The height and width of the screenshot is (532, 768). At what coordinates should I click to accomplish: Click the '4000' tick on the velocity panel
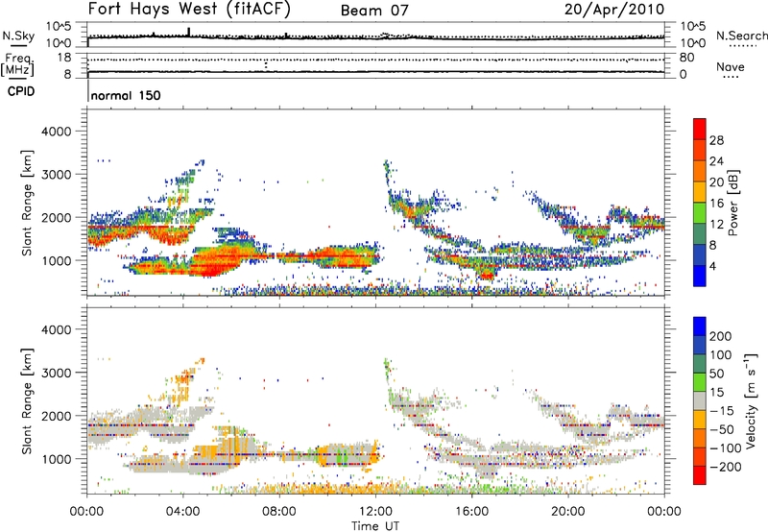(57, 329)
